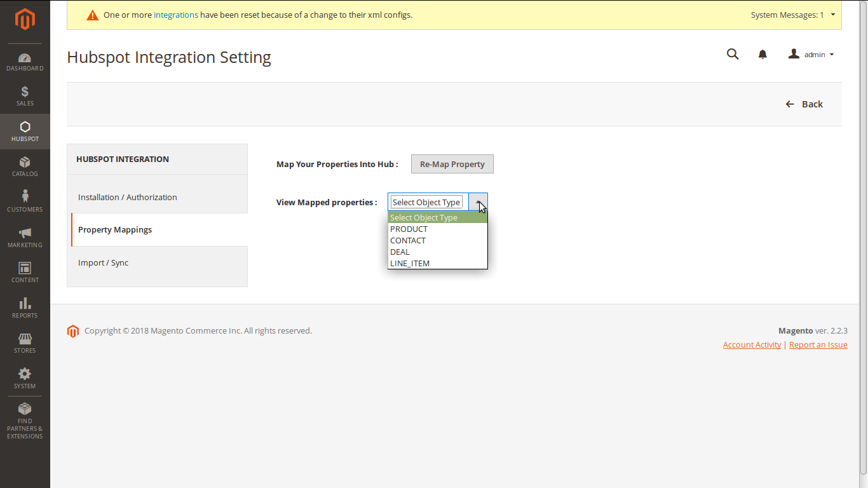Open the Account Activity link
This screenshot has height=488, width=868.
pos(752,344)
